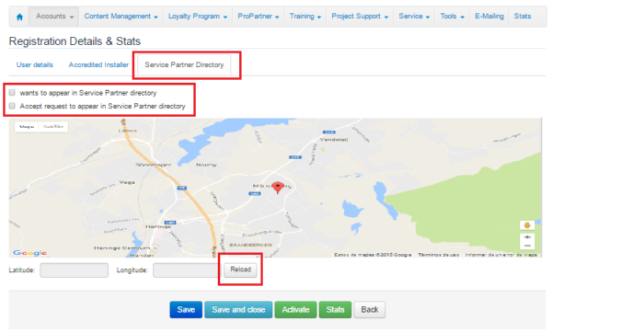644x333 pixels.
Task: Open the Loyalty Program dropdown
Action: pyautogui.click(x=198, y=17)
